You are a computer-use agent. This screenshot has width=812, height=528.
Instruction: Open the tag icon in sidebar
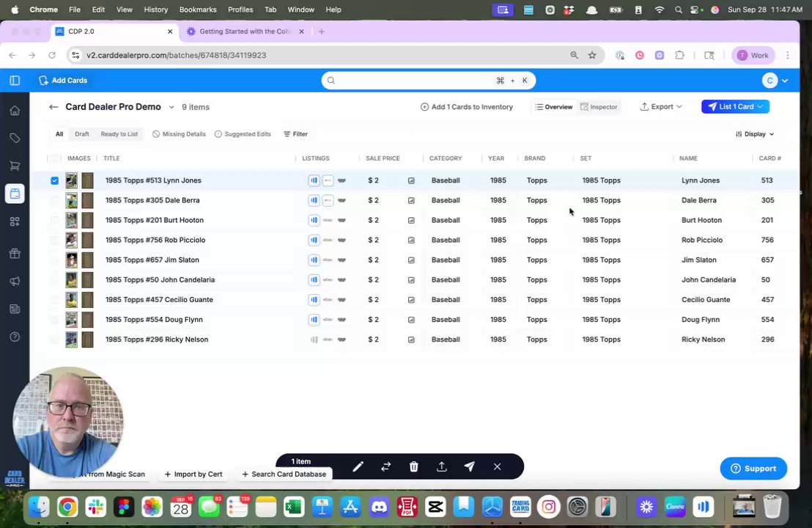15,138
